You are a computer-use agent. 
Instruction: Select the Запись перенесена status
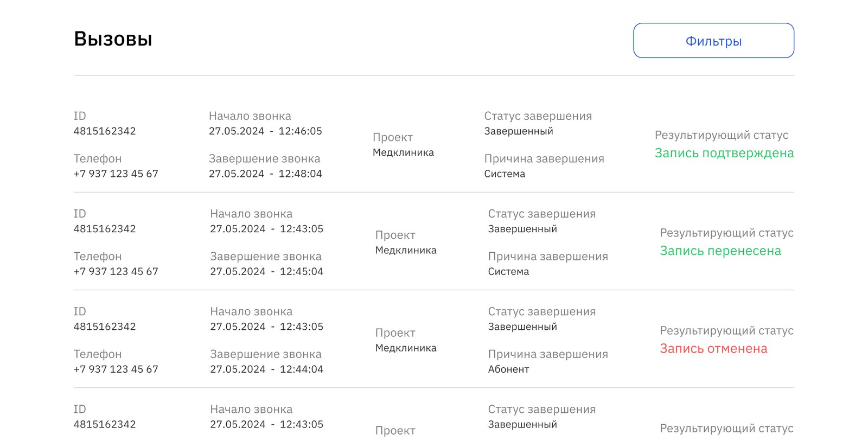[720, 251]
